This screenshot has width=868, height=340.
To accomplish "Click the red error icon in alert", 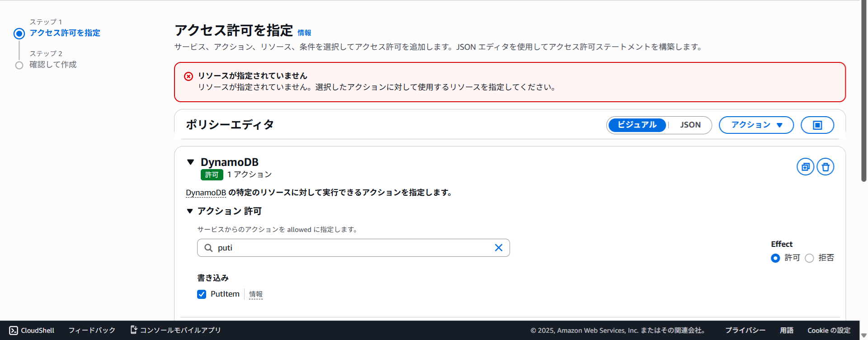I will pyautogui.click(x=189, y=76).
